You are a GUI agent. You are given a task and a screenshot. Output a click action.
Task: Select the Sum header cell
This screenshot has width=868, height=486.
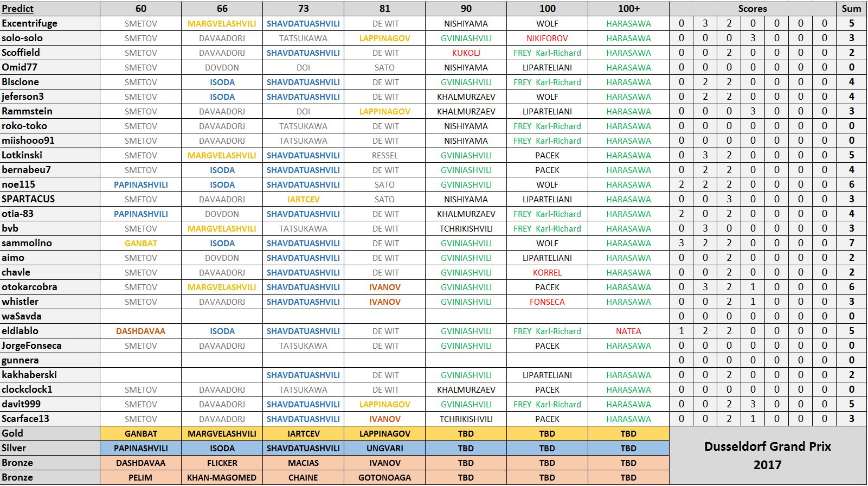[852, 8]
